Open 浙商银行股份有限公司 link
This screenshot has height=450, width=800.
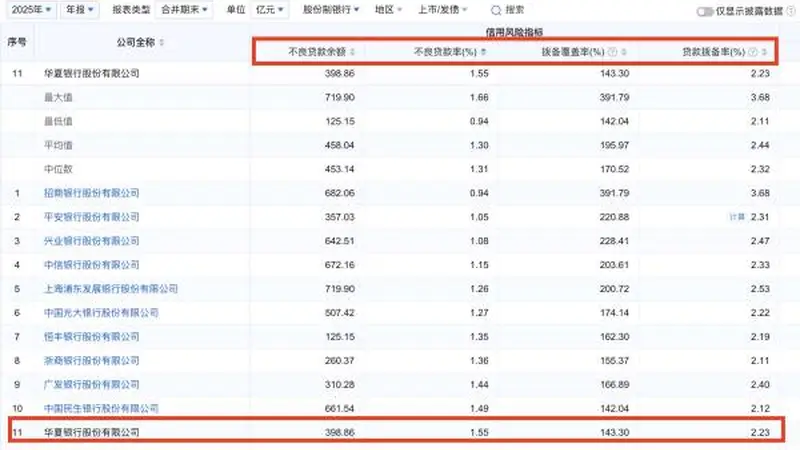coord(91,361)
